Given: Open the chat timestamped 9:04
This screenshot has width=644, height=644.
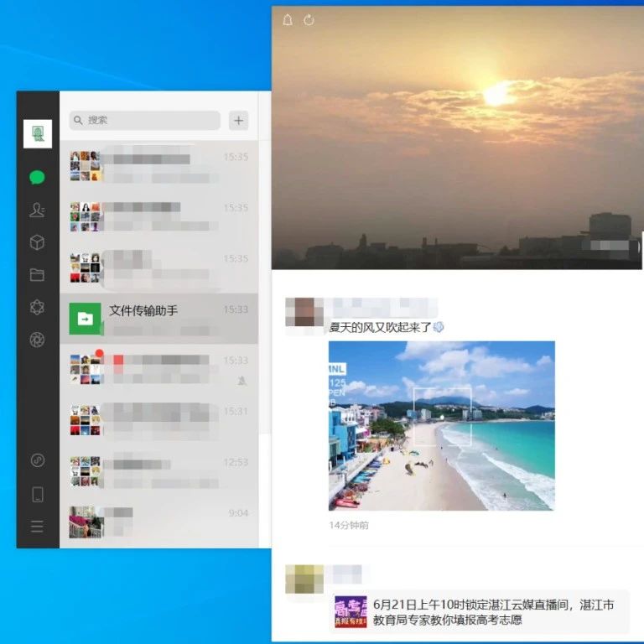Looking at the screenshot, I should coord(159,522).
